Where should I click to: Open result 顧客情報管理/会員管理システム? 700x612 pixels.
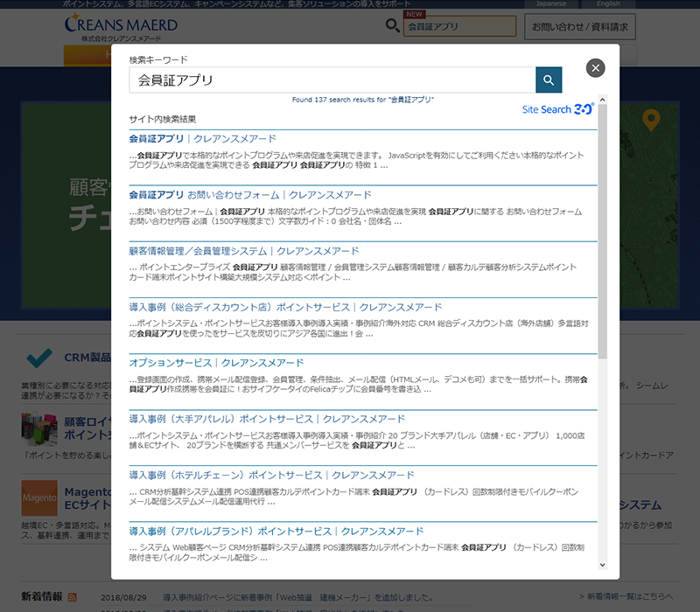point(244,251)
